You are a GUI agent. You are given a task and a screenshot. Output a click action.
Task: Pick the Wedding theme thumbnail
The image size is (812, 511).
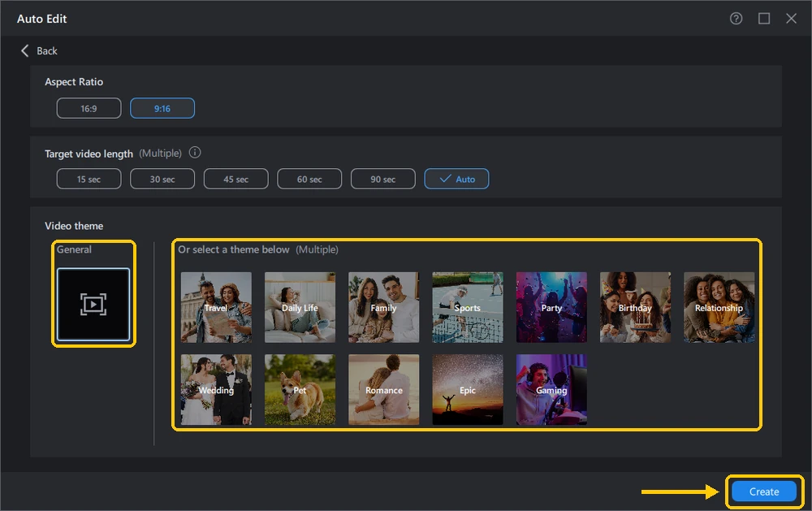pos(216,390)
